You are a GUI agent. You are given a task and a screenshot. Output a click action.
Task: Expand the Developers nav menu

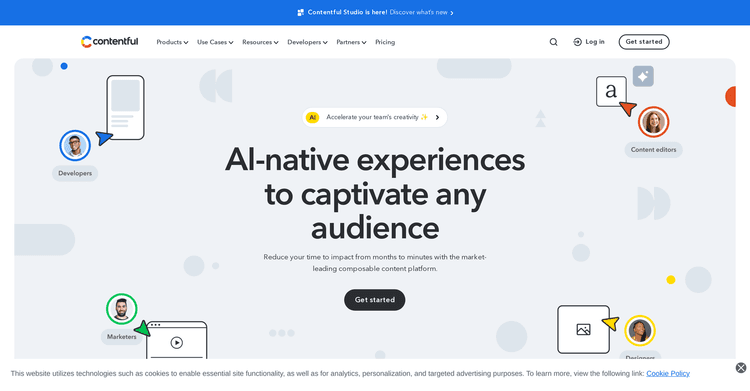coord(308,42)
